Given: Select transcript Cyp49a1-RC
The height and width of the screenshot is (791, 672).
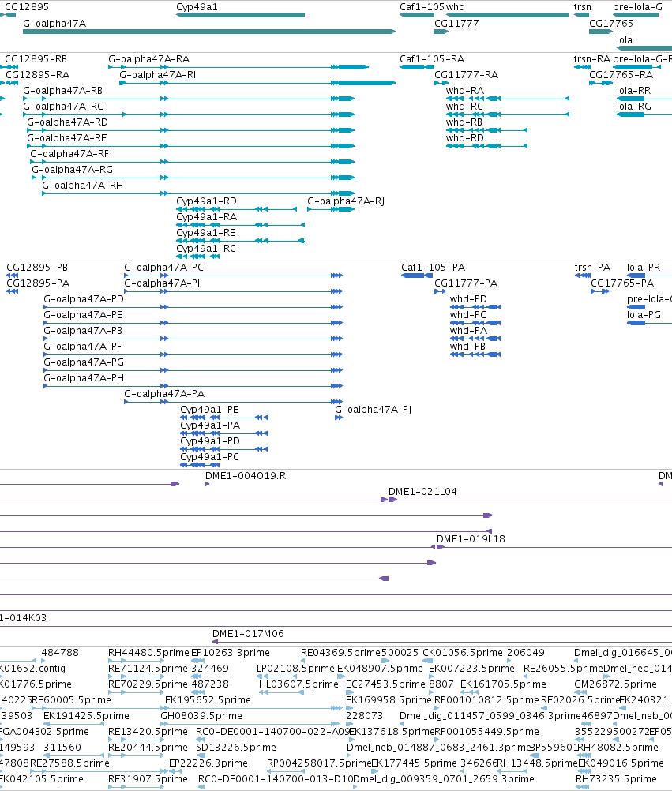Looking at the screenshot, I should click(x=206, y=249).
